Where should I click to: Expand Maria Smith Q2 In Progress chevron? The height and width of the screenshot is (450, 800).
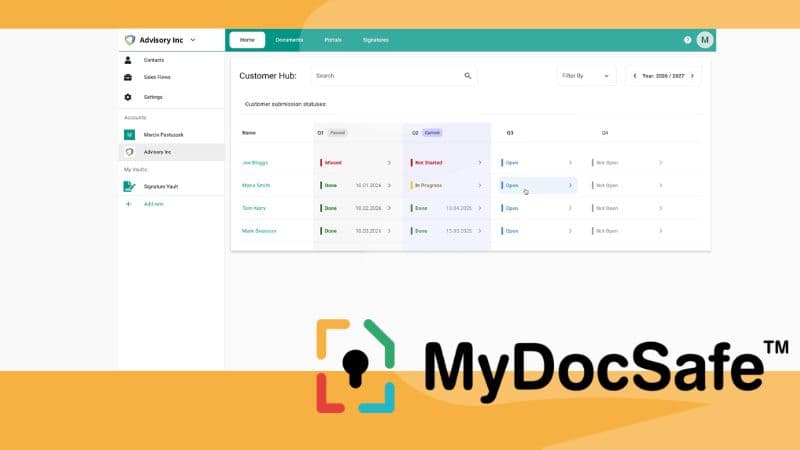(x=480, y=185)
